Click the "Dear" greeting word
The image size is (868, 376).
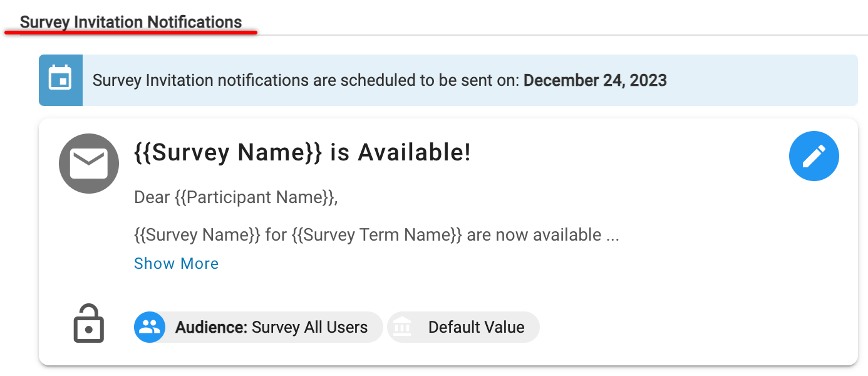tap(152, 197)
